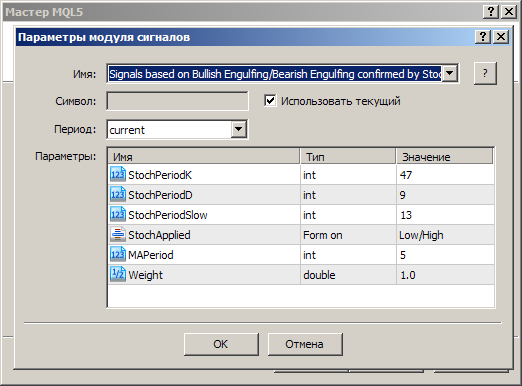Screen dimensions: 522x386
Task: Click the Символ input field
Action: pyautogui.click(x=177, y=101)
